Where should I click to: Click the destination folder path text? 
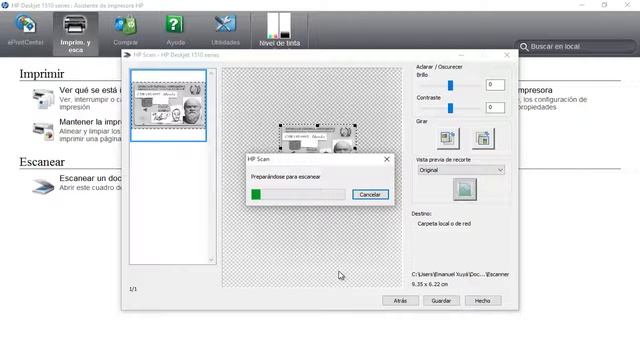pos(460,274)
